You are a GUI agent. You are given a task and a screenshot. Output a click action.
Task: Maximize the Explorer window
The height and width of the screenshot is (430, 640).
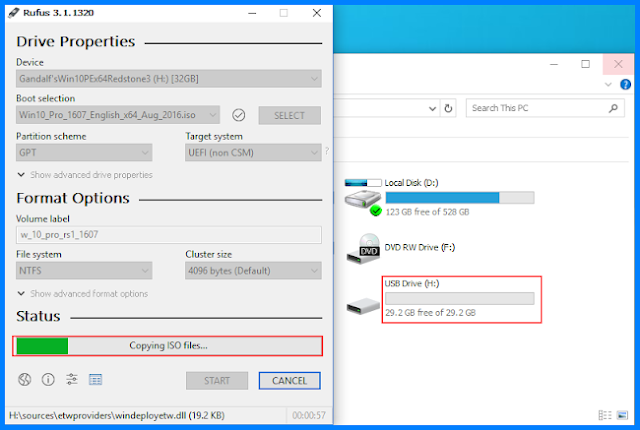[585, 64]
